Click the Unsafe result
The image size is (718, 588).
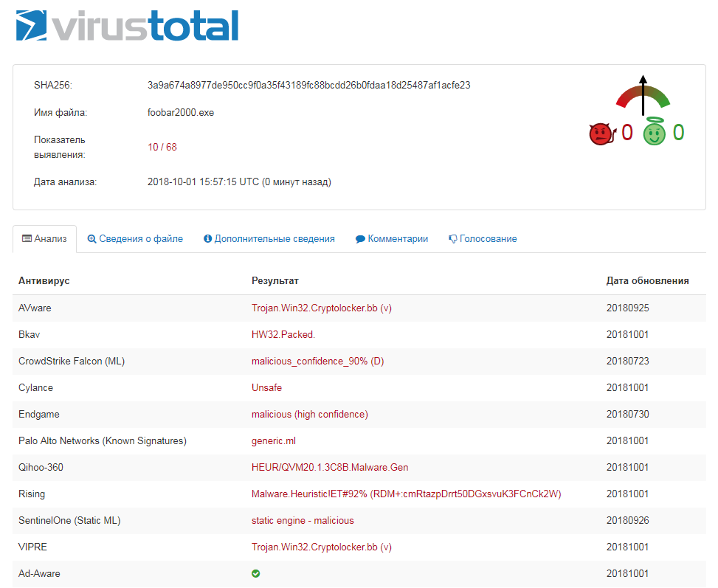266,387
